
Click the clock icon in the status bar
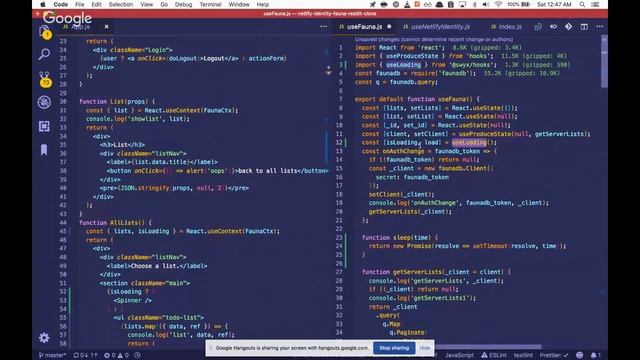click(x=138, y=356)
